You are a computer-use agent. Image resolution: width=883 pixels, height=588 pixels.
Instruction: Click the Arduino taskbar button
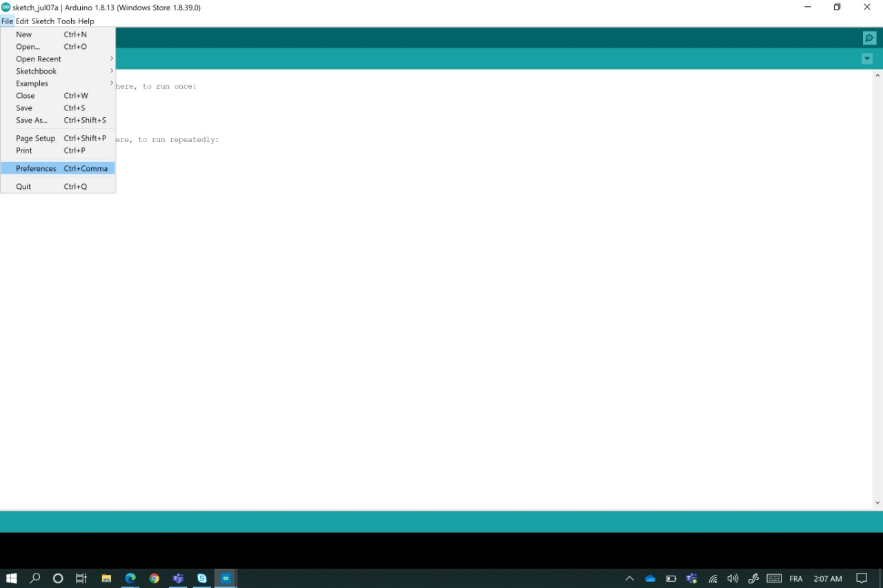point(226,578)
